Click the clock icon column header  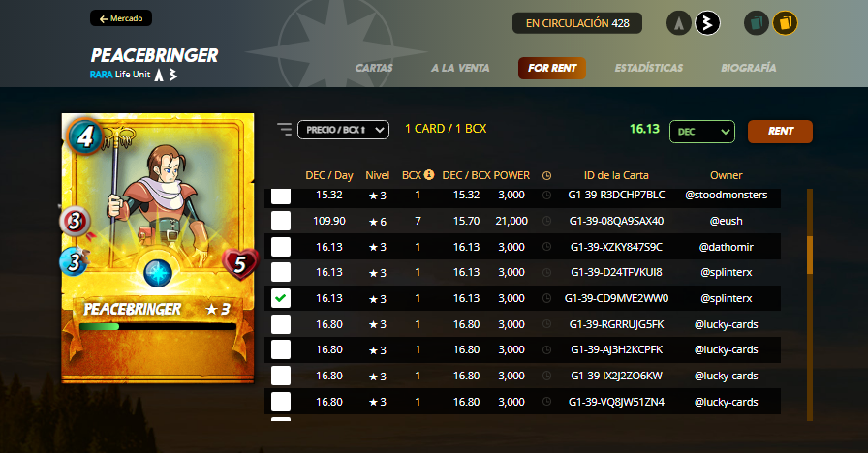[x=546, y=175]
